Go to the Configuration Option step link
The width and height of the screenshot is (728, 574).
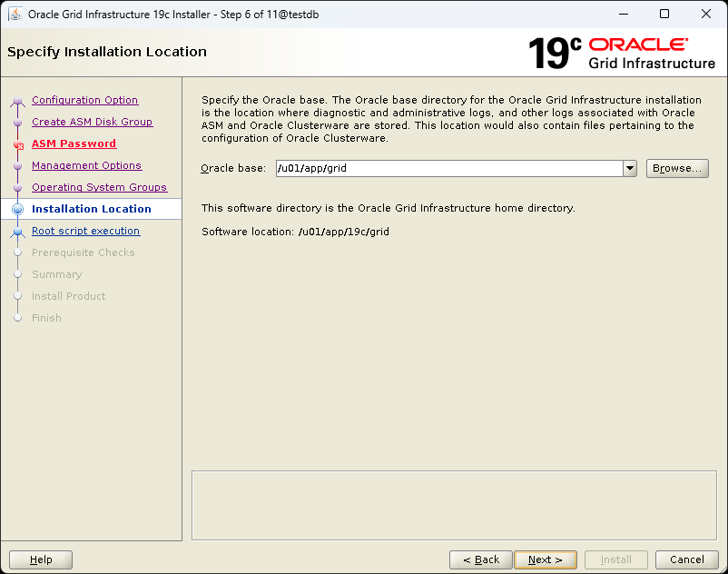[x=85, y=100]
